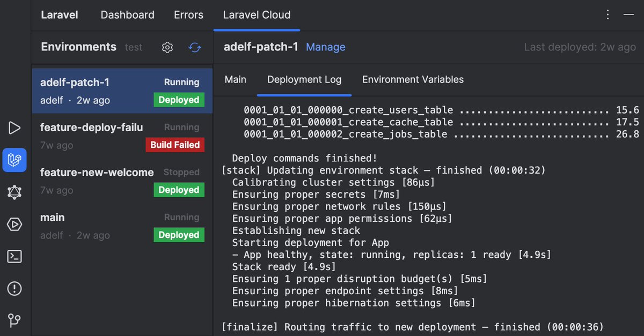Click the 'test' label beside Environments

click(134, 48)
